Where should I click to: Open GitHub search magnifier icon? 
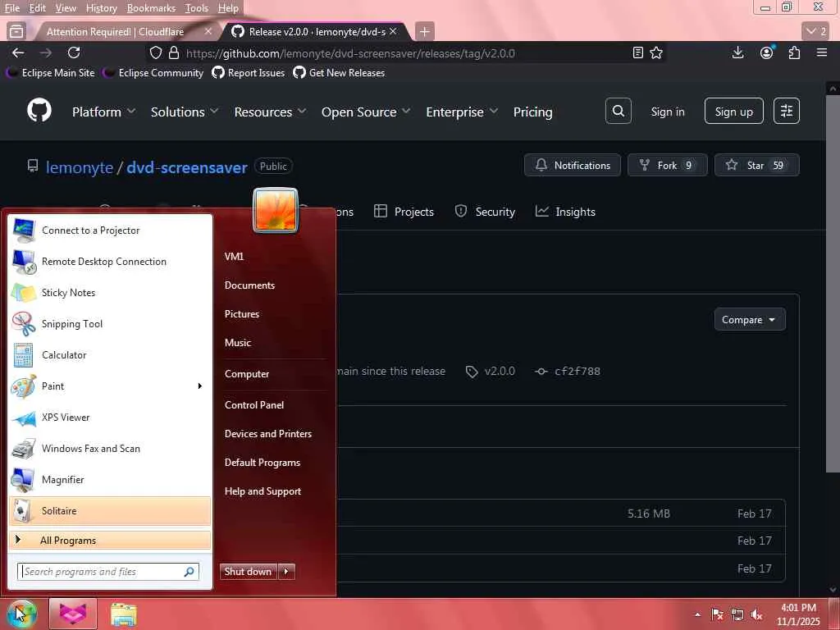(619, 111)
